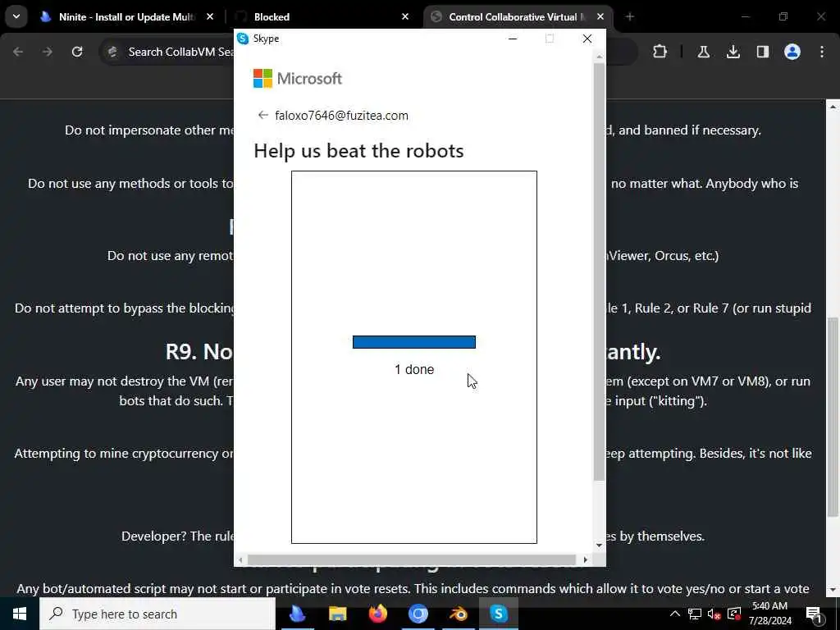840x630 pixels.
Task: Open the Chrome three-dot menu
Action: click(821, 52)
